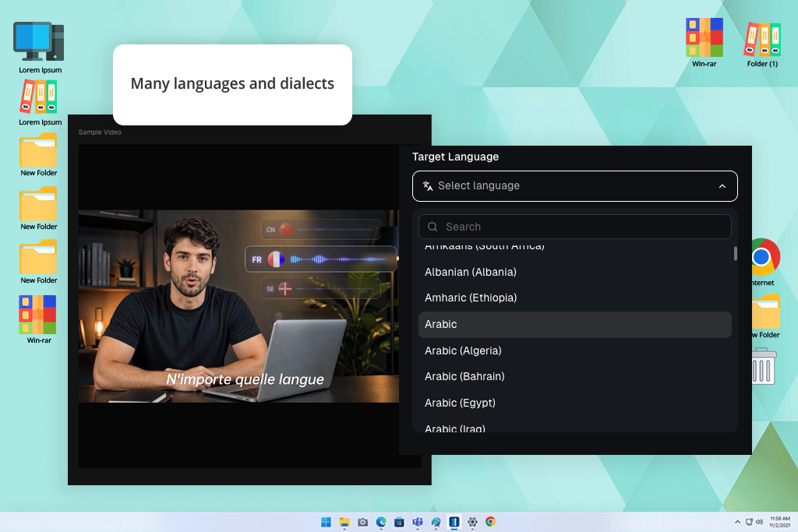Open the Folder (1) desktop icon
Image resolution: width=798 pixels, height=532 pixels.
[x=762, y=44]
